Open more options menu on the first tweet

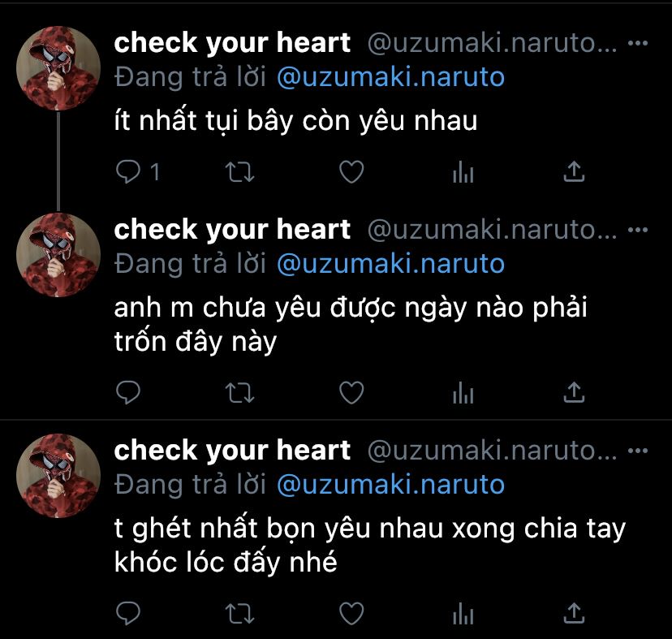(x=638, y=43)
